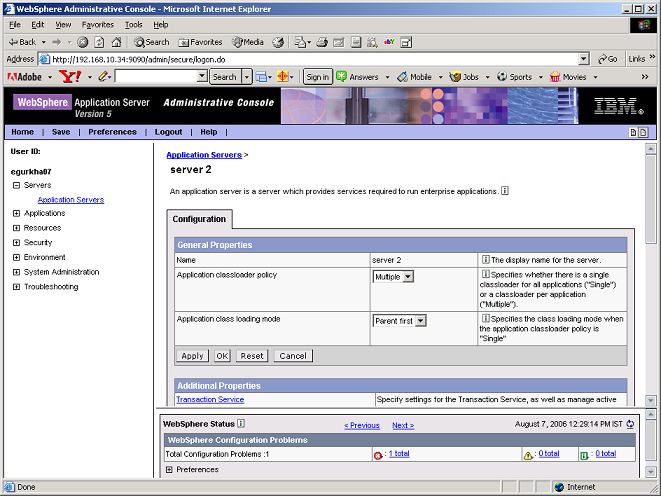Image resolution: width=661 pixels, height=496 pixels.
Task: Expand the Security tree node
Action: [16, 243]
